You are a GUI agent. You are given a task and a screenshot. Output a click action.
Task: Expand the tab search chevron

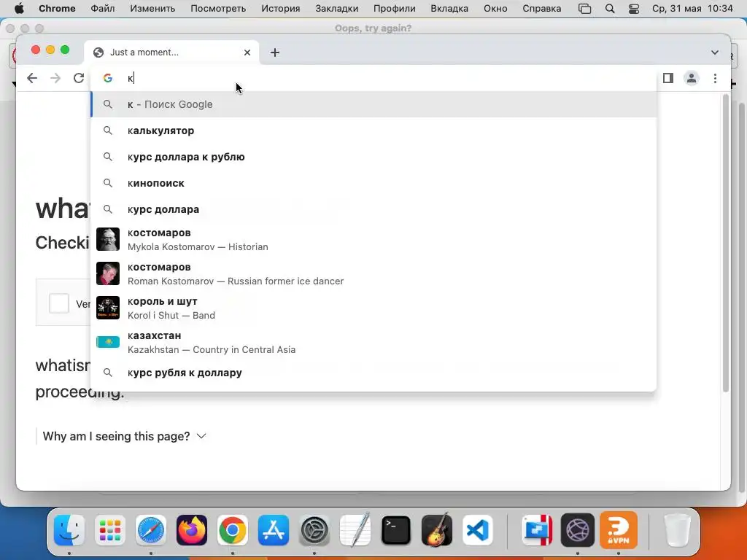coord(715,52)
